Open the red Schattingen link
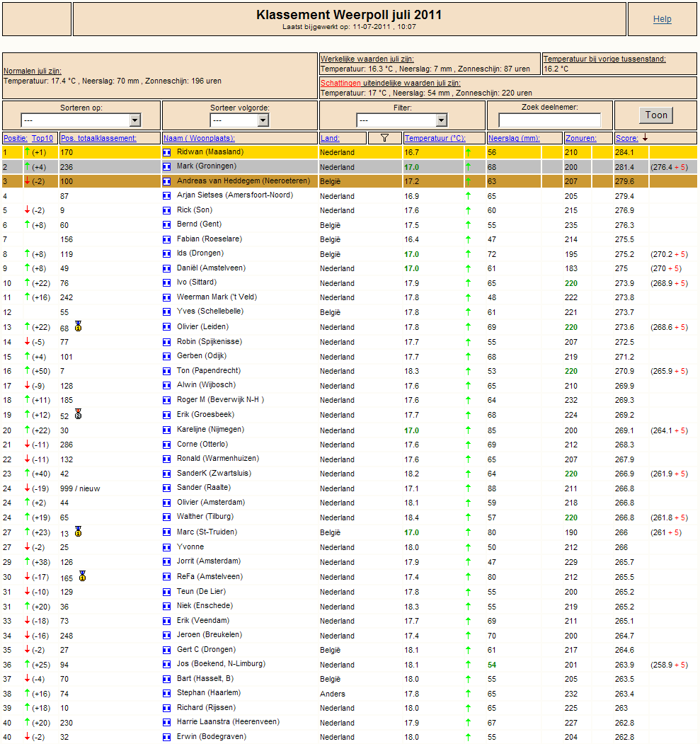Image resolution: width=700 pixels, height=744 pixels. pyautogui.click(x=340, y=83)
